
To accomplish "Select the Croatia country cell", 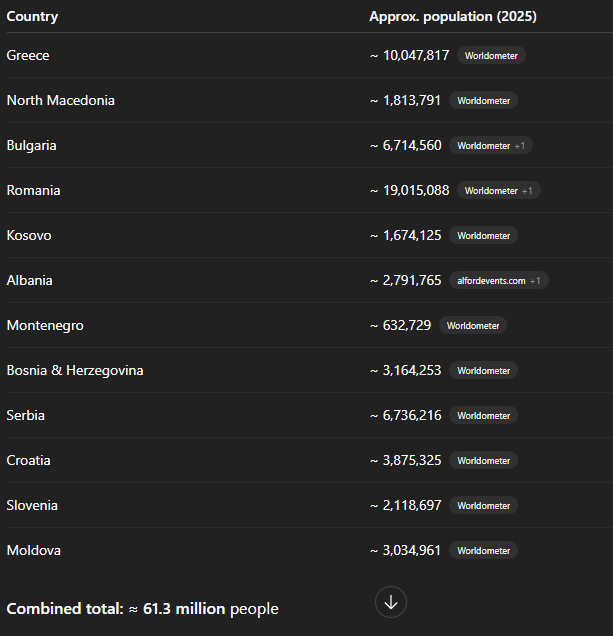I will (28, 461).
